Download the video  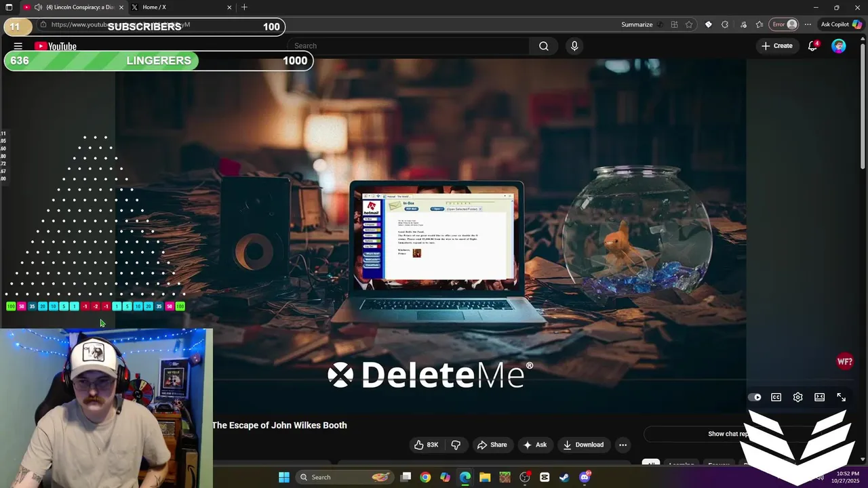(583, 445)
